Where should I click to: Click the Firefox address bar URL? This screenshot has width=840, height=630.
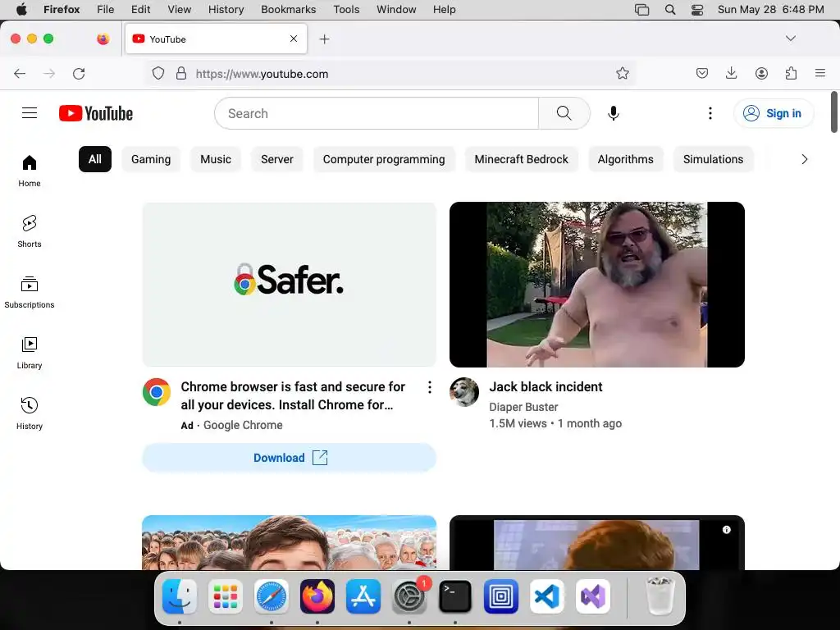pos(262,74)
